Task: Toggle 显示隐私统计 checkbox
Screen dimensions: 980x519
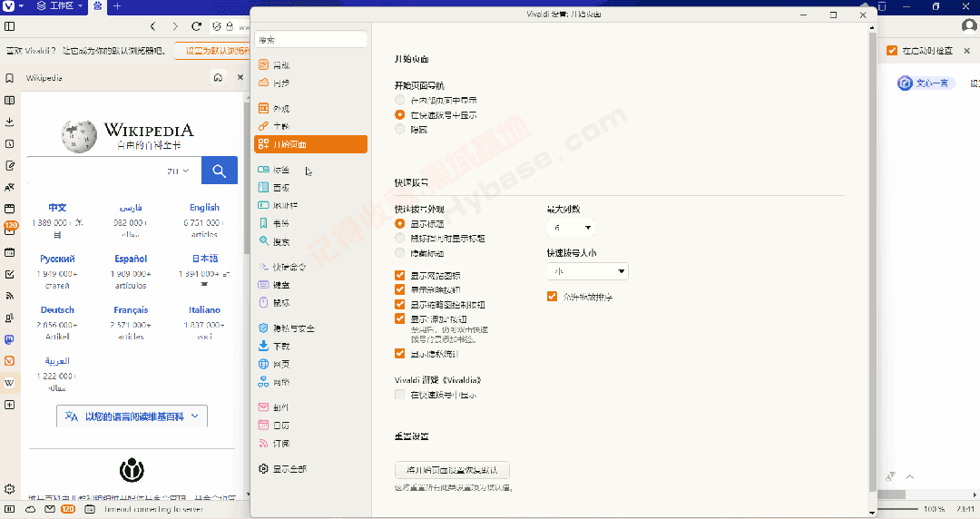Action: 400,354
